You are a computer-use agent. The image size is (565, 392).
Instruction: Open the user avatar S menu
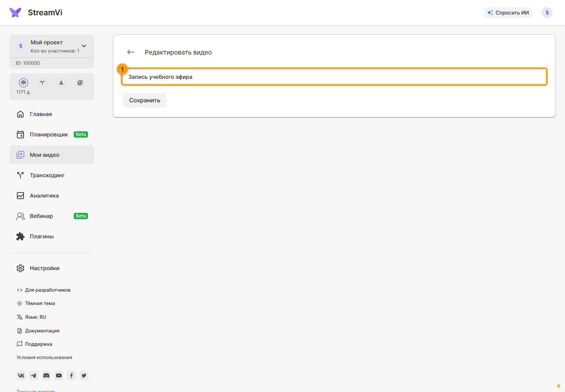tap(547, 13)
